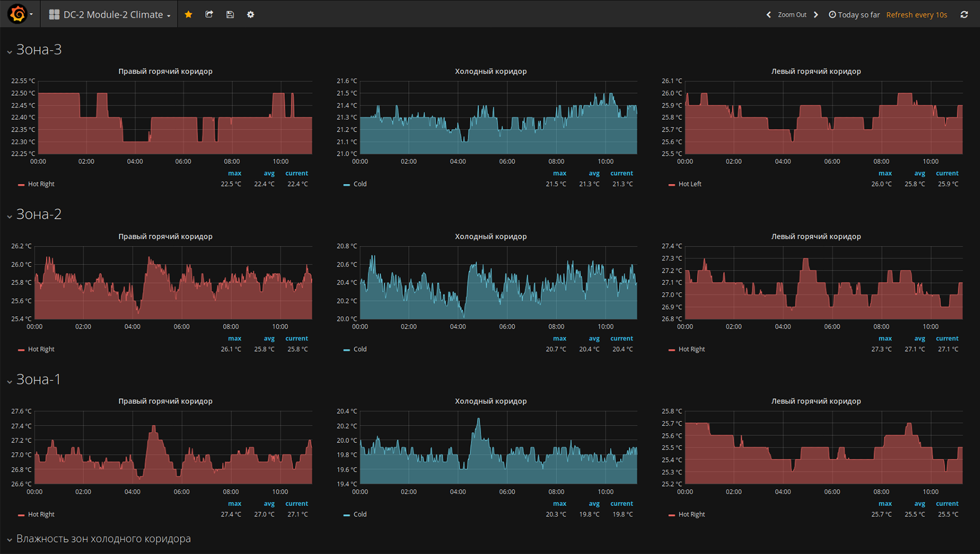Open Зона-2 'Холодный коридор' panel title menu
Image resolution: width=980 pixels, height=554 pixels.
click(x=491, y=236)
